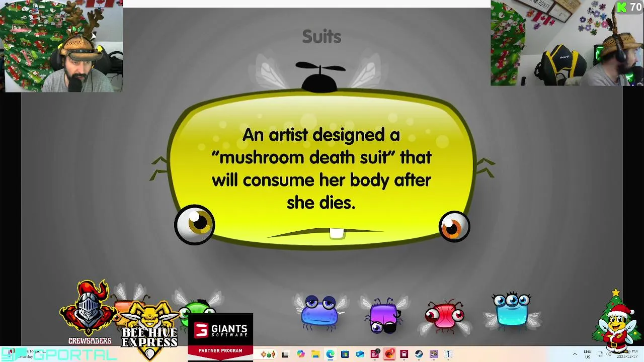This screenshot has width=644, height=362.
Task: Click the "Suits" category title
Action: tap(321, 37)
